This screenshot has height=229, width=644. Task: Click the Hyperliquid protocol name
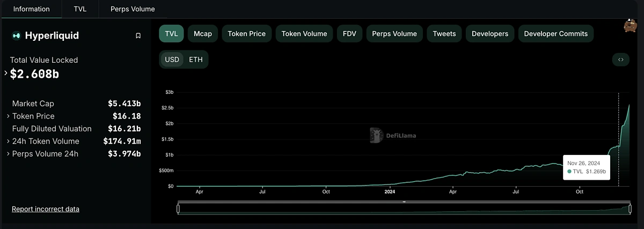pos(52,35)
